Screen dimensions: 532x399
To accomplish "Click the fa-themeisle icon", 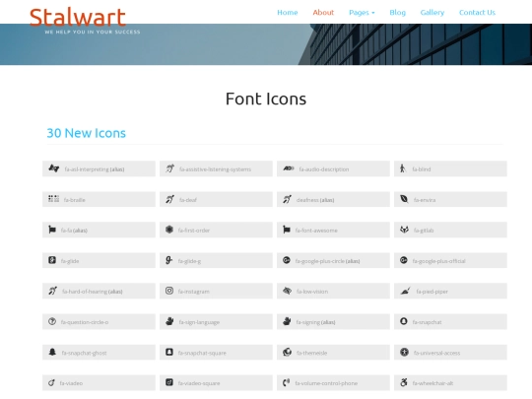I will (287, 352).
